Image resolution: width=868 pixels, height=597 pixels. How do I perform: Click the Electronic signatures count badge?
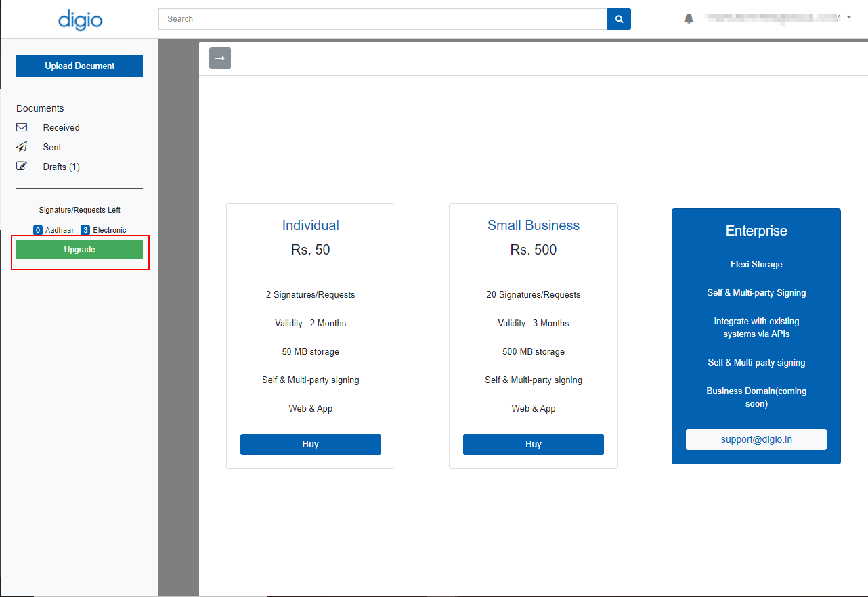(x=85, y=230)
